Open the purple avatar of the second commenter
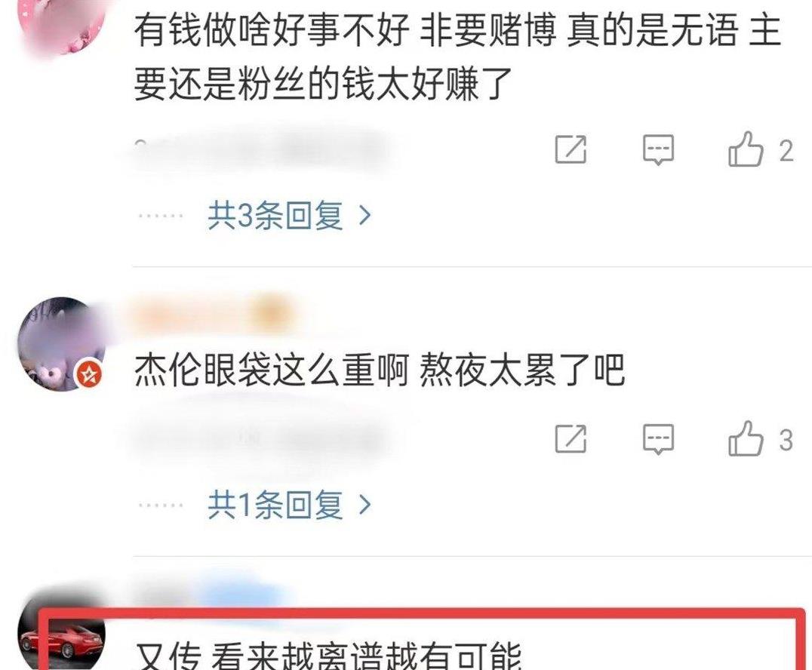This screenshot has height=670, width=812. [x=62, y=344]
